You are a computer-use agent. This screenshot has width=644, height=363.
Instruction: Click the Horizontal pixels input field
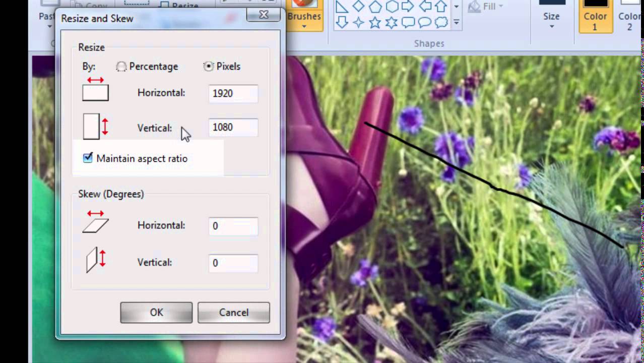point(232,93)
